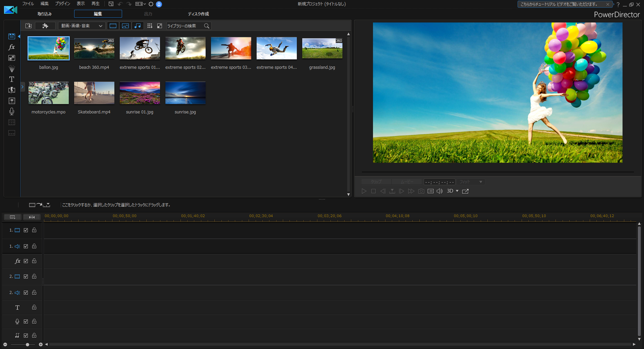Select the Skateboard.mp4 thumbnail
Image resolution: width=644 pixels, height=349 pixels.
pyautogui.click(x=94, y=93)
